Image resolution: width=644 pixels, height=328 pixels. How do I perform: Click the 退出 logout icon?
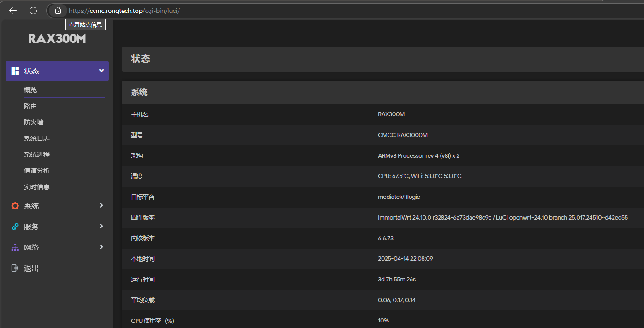(15, 268)
